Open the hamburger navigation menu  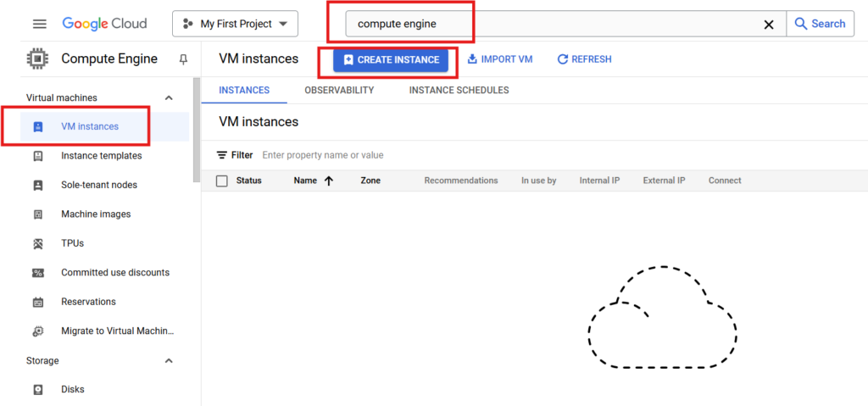[x=40, y=24]
